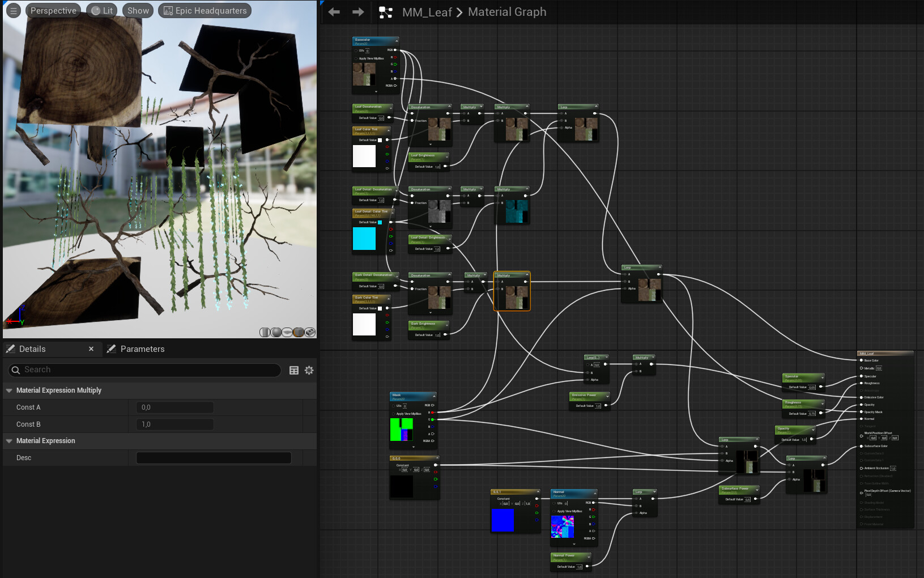Select the plane preview mesh icon
This screenshot has height=578, width=924.
tap(287, 332)
